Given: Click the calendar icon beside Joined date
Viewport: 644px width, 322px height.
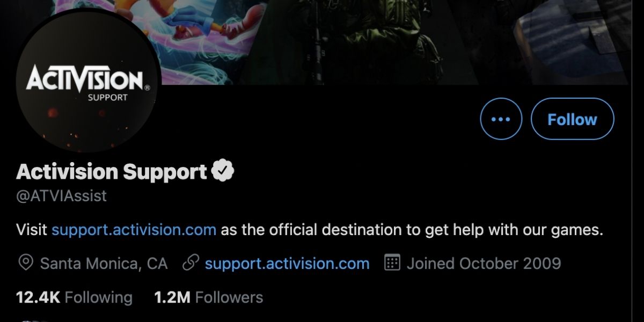Looking at the screenshot, I should tap(393, 263).
